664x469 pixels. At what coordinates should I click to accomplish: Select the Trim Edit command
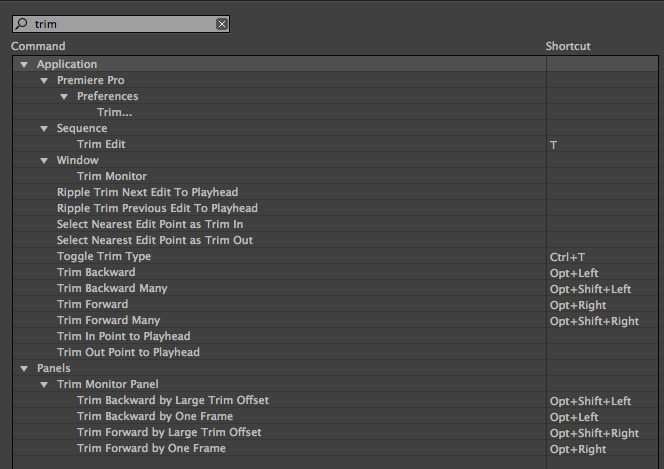pos(101,145)
